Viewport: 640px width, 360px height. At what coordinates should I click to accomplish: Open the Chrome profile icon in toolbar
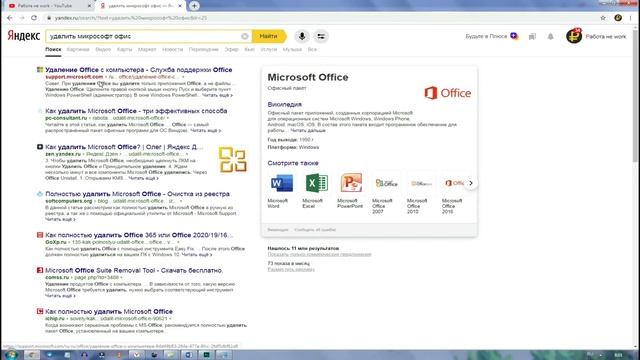coord(618,18)
